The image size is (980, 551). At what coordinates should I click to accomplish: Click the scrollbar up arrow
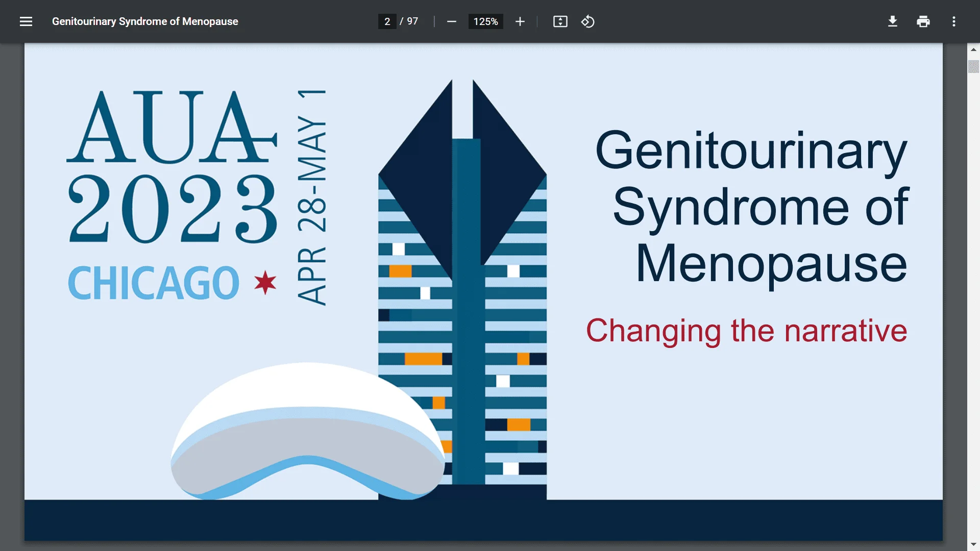coord(973,49)
